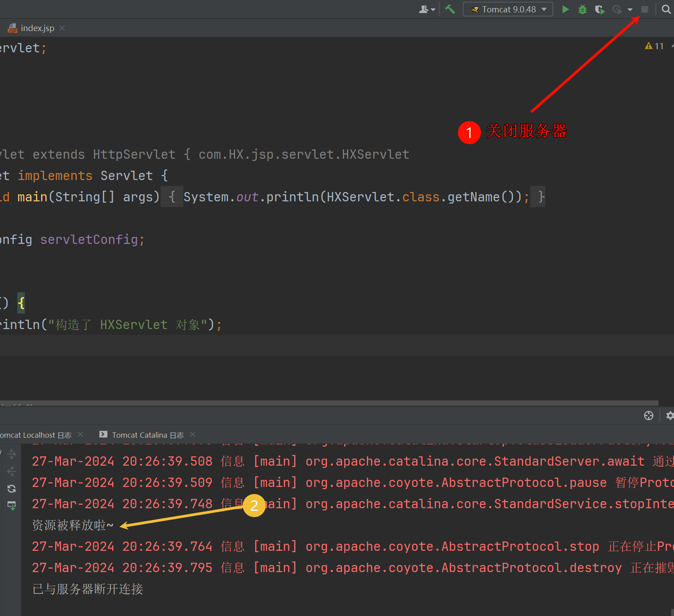This screenshot has height=616, width=674.
Task: Click the deploy all icon with green arrow
Action: point(12,506)
